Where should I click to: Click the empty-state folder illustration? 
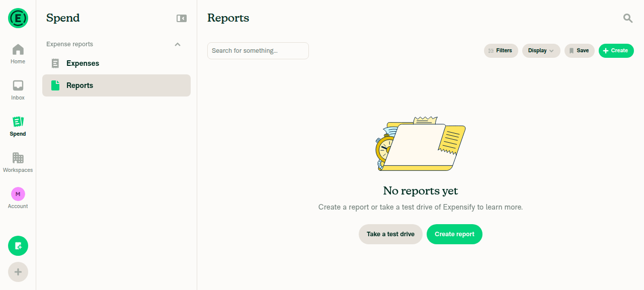coord(421,144)
